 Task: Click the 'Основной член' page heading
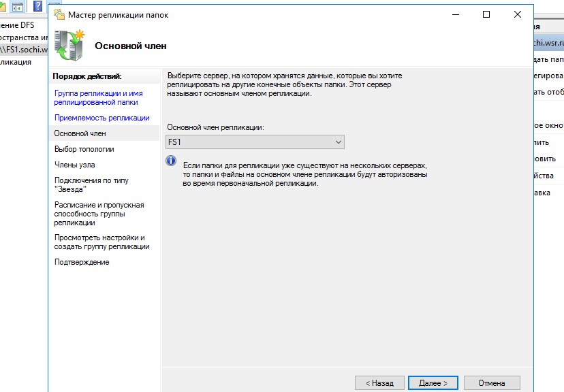131,46
